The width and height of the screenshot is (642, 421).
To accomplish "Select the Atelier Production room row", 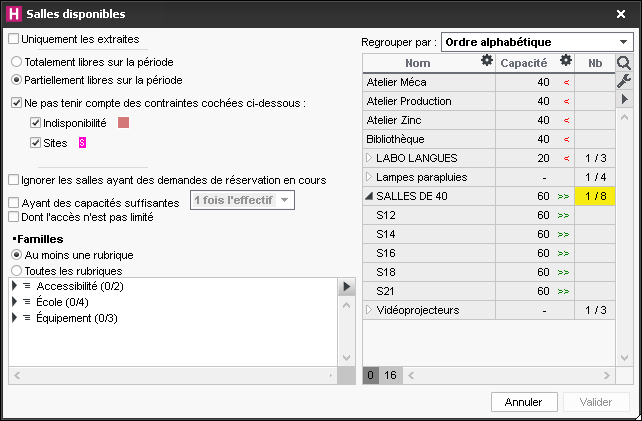I will 488,101.
